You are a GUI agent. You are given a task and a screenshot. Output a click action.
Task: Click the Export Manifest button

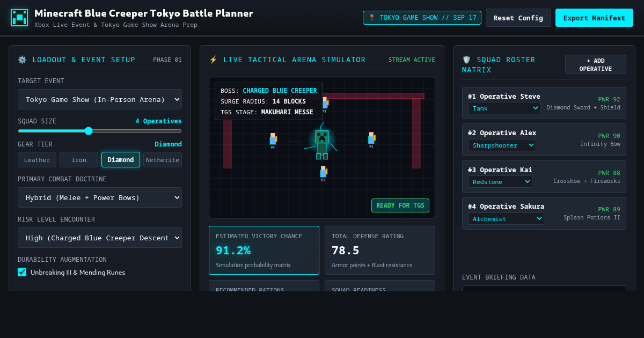pos(594,18)
